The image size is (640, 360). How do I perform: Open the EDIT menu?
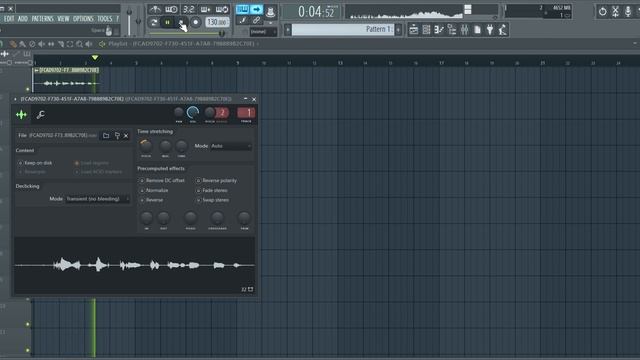(9, 19)
